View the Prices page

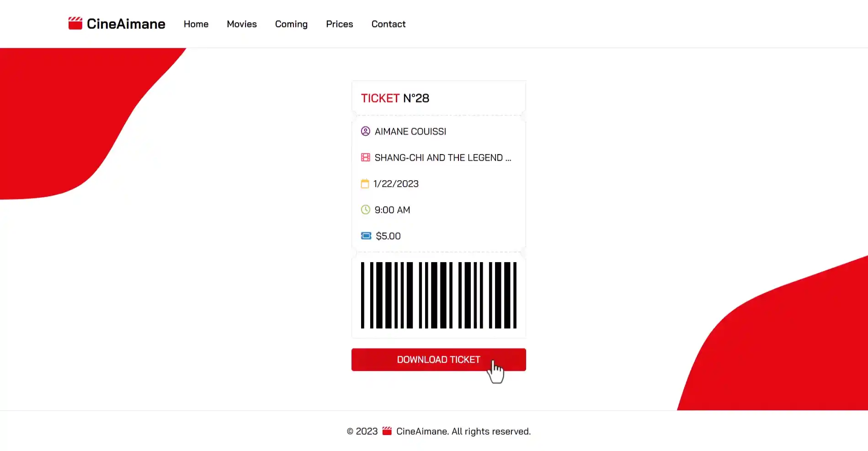(340, 24)
